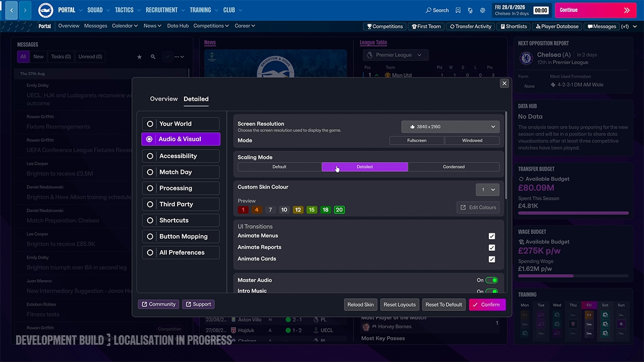Click Harvey Barnes player avatar icon
Viewport: 644px width, 362px height.
(365, 327)
